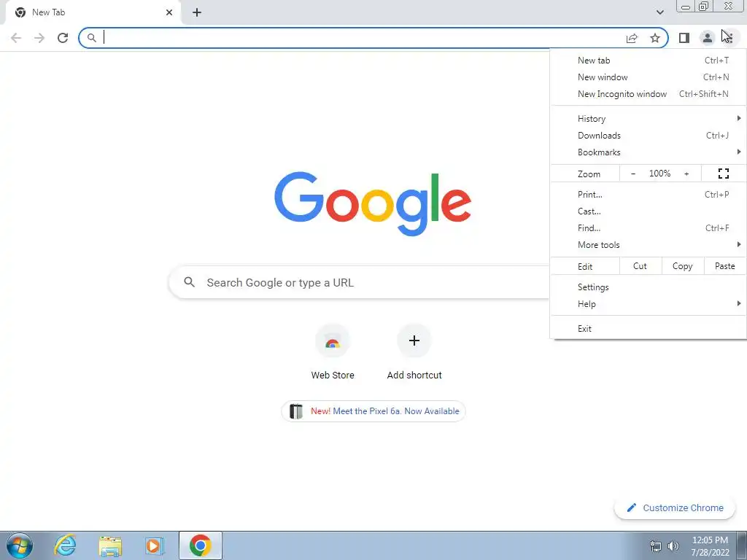Reload the page with the refresh icon
Viewport: 747px width, 560px height.
[x=63, y=38]
